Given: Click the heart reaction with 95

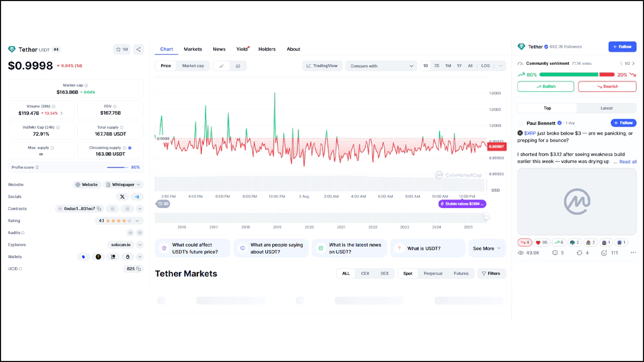Looking at the screenshot, I should pos(542,242).
